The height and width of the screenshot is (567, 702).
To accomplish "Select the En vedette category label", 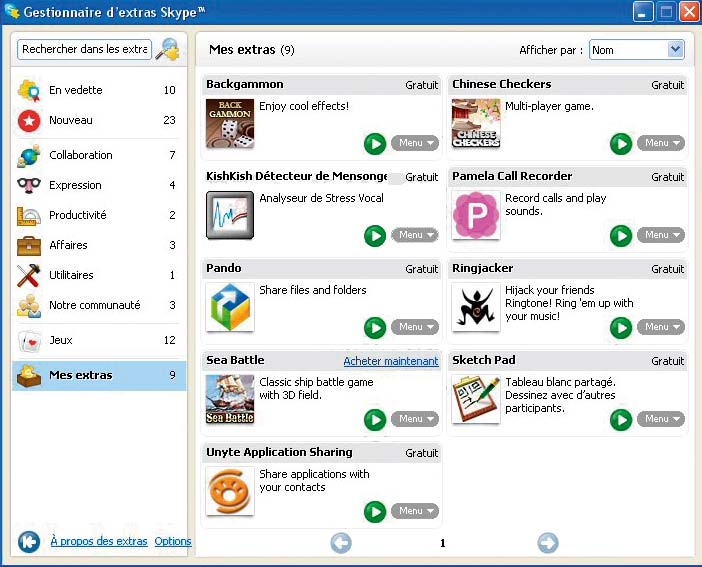I will pyautogui.click(x=76, y=90).
